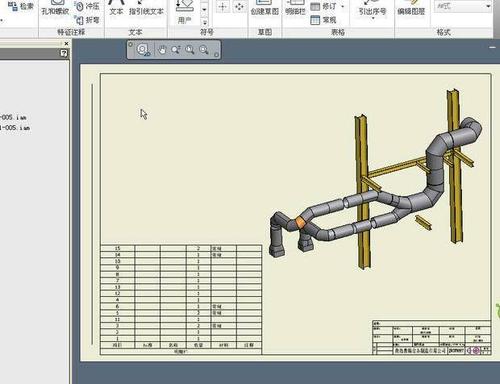Click the 格式 panel title
This screenshot has height=384, width=500.
(444, 32)
